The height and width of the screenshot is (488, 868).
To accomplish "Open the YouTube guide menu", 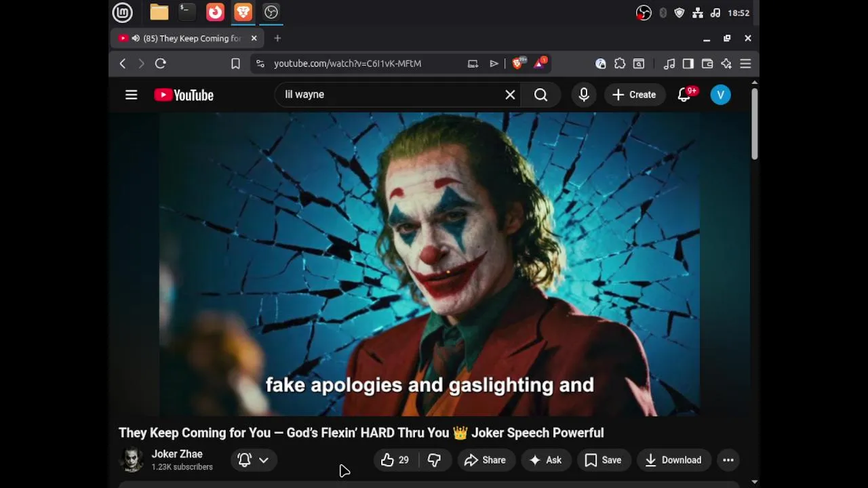I will tap(132, 95).
